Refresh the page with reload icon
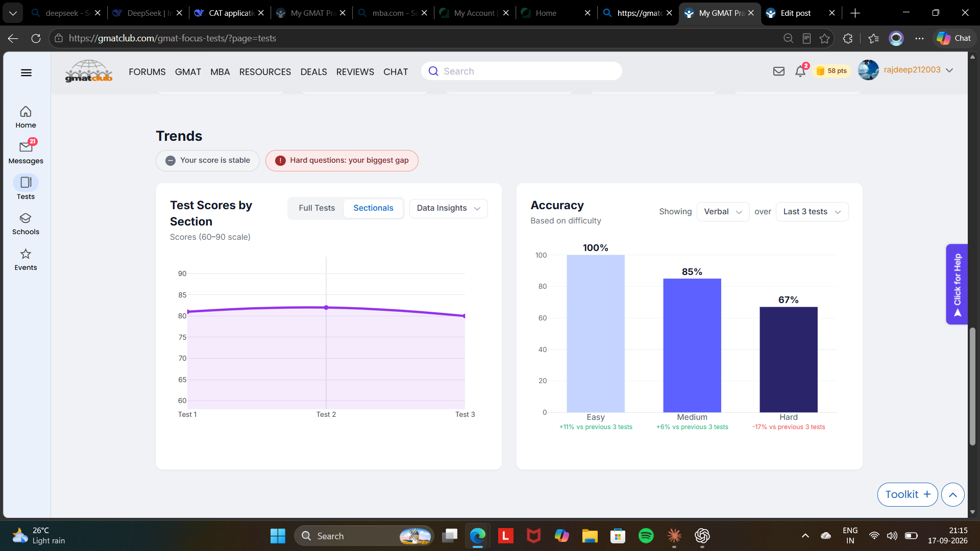The image size is (980, 551). tap(36, 38)
